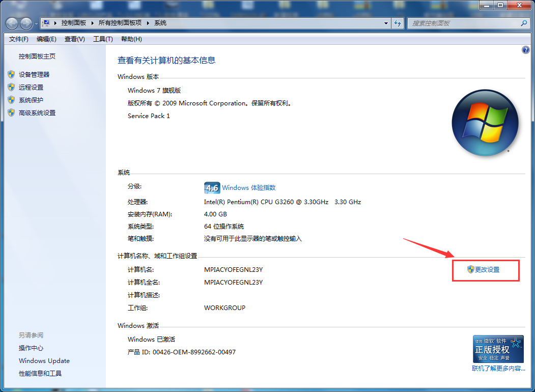Open Windows Update from the sidebar
535x392 pixels.
44,360
